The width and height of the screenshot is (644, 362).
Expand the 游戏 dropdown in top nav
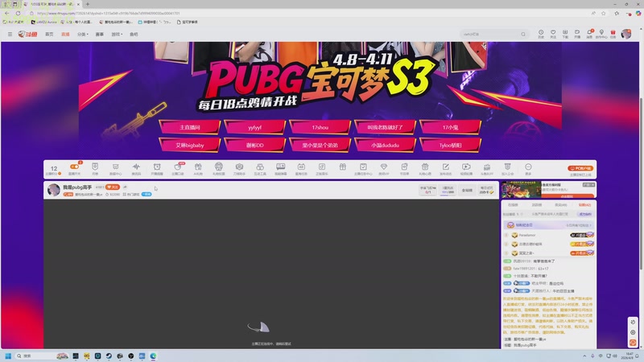(x=117, y=34)
